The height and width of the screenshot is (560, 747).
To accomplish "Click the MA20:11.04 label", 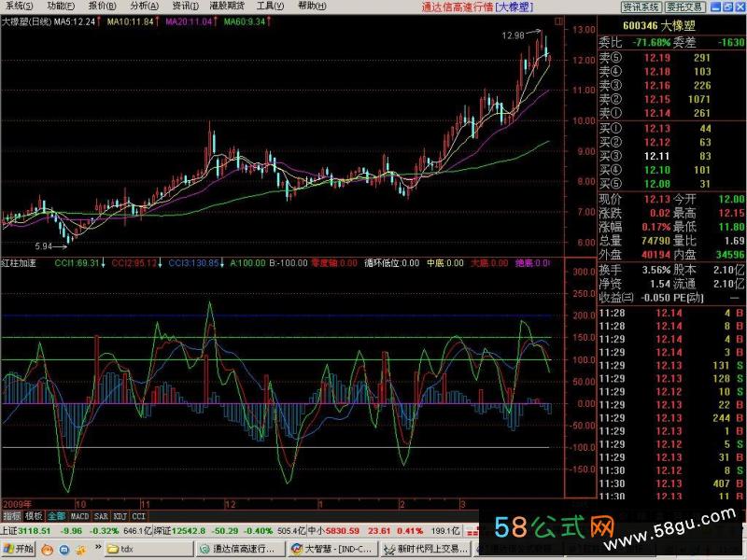I will [x=189, y=21].
